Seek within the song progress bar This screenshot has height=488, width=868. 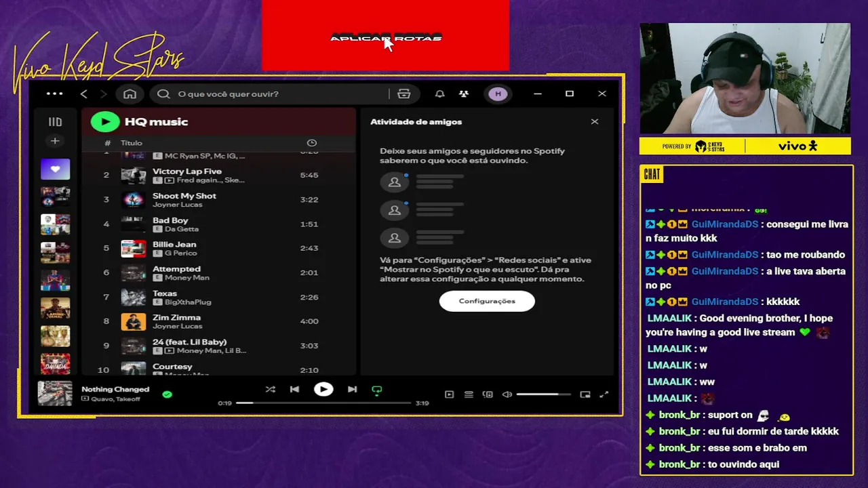323,403
